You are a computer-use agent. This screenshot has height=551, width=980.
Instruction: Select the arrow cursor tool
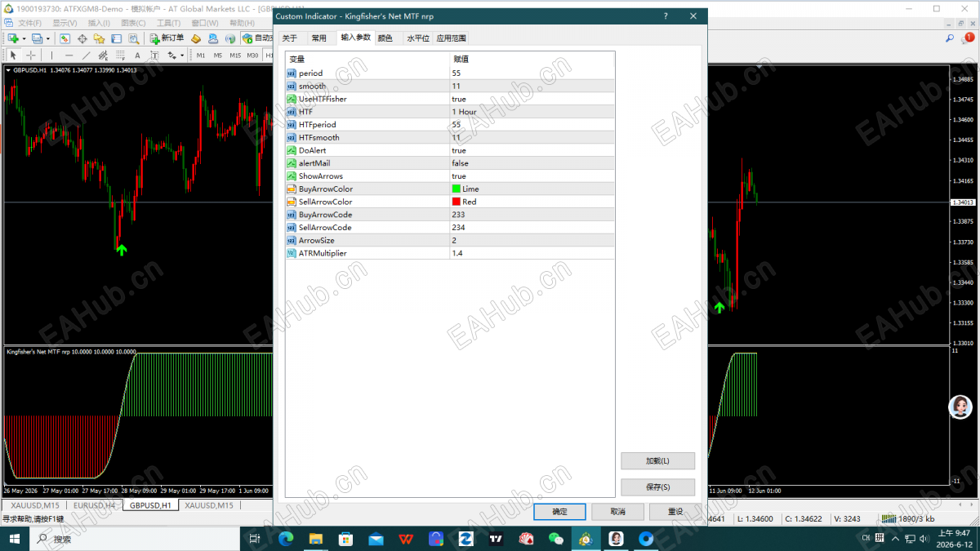(13, 56)
